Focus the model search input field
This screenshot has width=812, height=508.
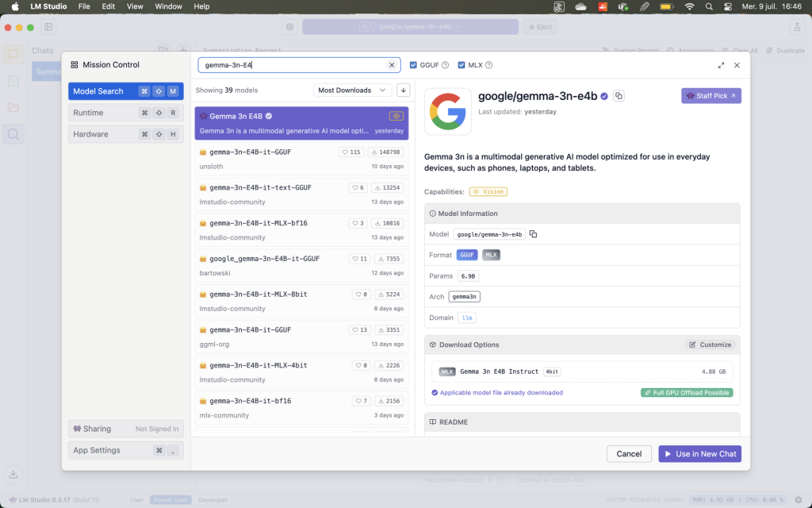pos(293,65)
